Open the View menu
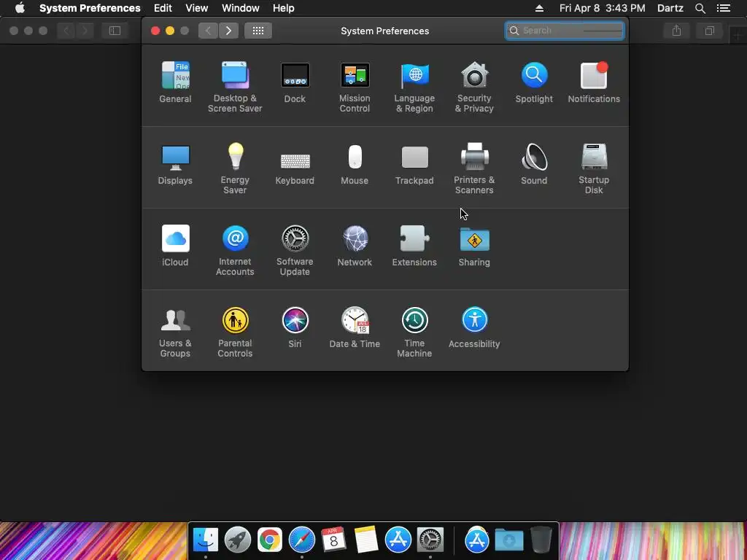 [197, 8]
